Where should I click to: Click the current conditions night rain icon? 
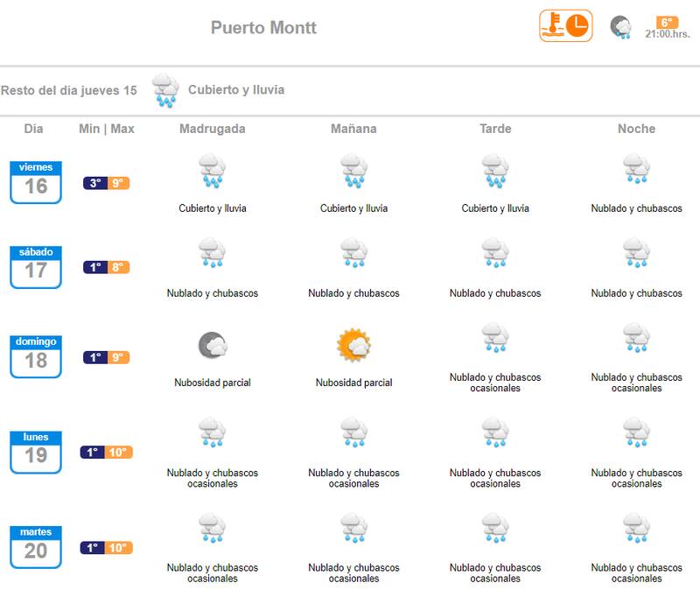621,27
